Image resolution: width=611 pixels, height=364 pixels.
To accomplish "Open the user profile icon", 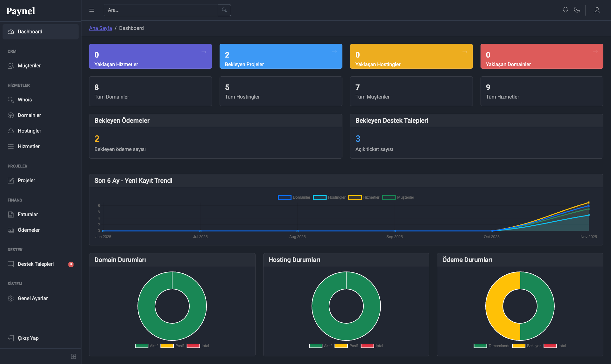I will (x=597, y=10).
